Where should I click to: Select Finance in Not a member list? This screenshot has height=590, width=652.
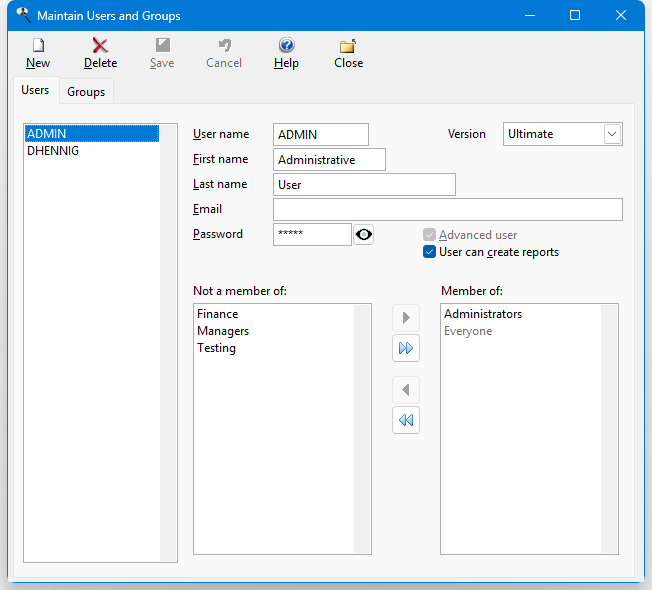click(x=217, y=314)
